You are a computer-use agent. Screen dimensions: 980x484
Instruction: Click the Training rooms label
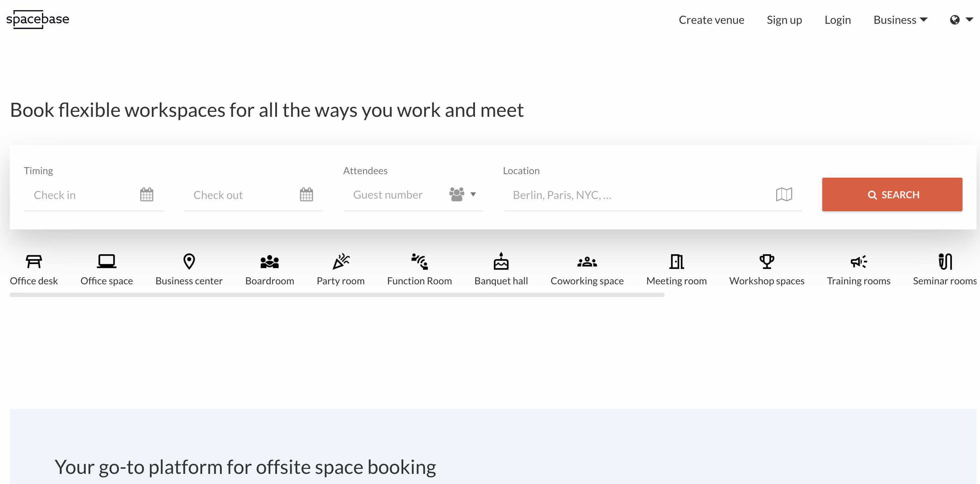pyautogui.click(x=859, y=281)
